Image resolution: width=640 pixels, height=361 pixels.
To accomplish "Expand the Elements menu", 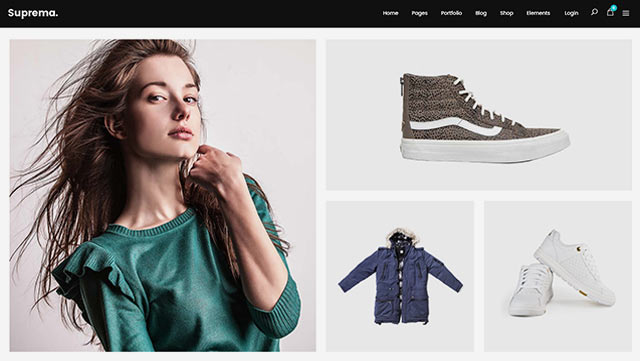I will 538,13.
